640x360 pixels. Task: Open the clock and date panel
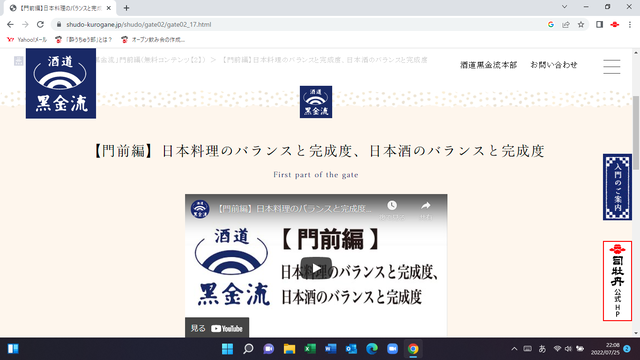click(605, 349)
